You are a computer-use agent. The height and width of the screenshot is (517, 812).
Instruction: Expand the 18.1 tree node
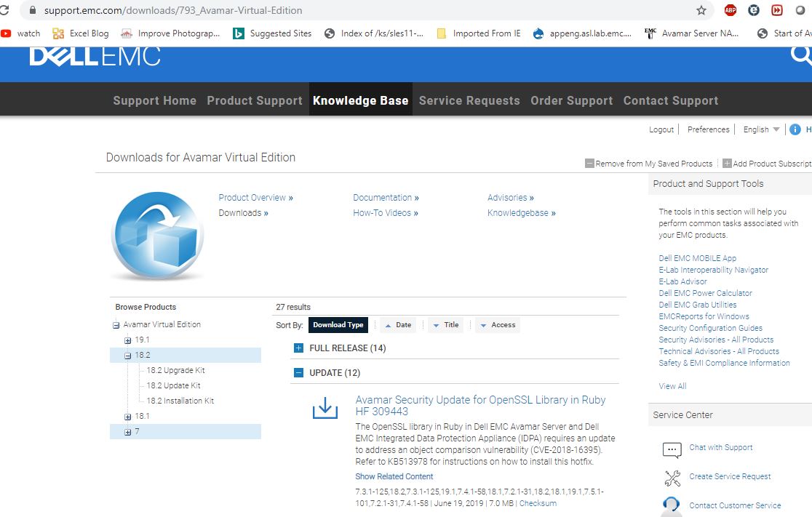[x=127, y=416]
